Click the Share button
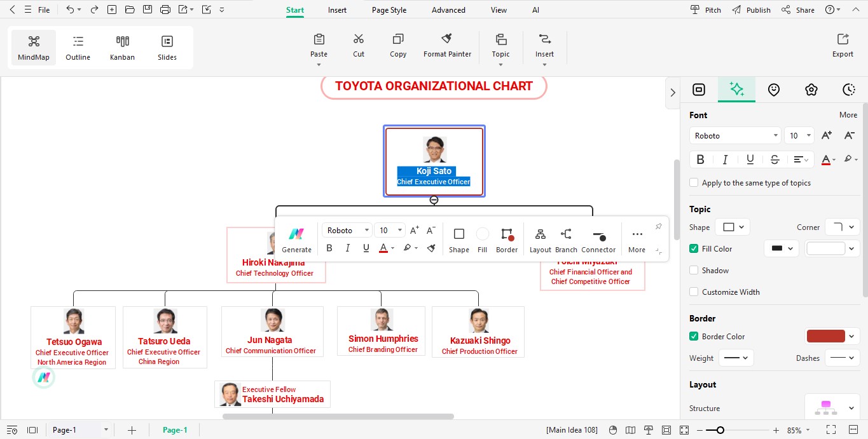Screen dimensions: 868x439 (x=799, y=10)
